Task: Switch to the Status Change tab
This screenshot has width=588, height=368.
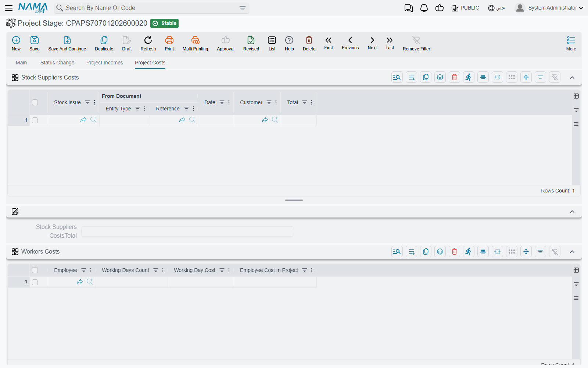Action: [57, 63]
